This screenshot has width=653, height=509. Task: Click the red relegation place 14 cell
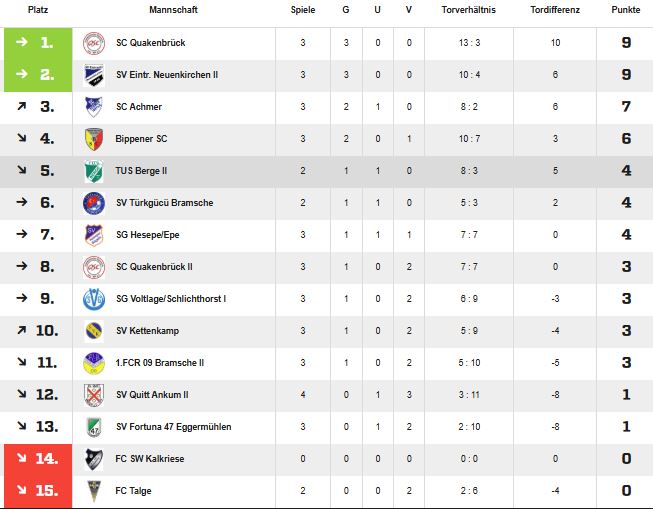(x=38, y=459)
